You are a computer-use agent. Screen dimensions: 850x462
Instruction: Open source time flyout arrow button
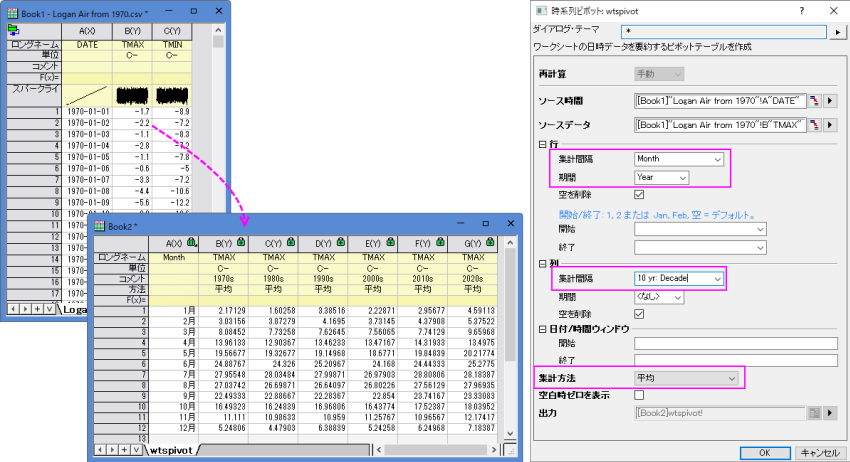click(x=830, y=101)
